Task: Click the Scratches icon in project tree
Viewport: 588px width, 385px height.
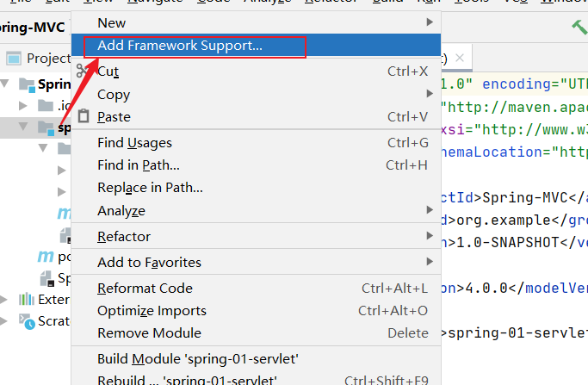Action: (x=26, y=320)
